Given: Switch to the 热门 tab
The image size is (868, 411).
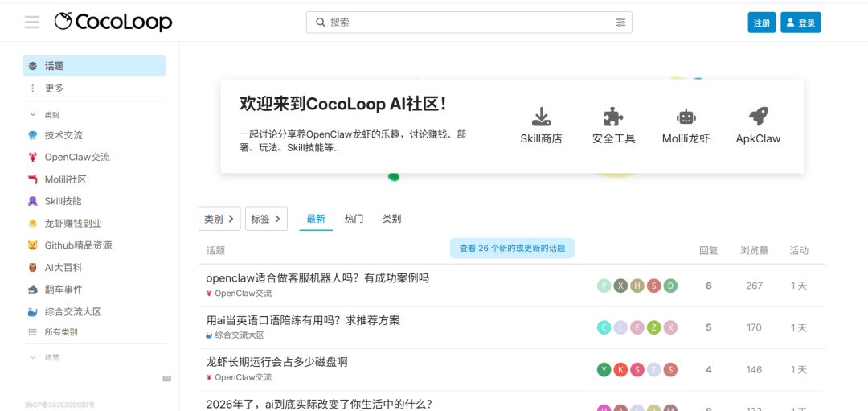Looking at the screenshot, I should (354, 219).
